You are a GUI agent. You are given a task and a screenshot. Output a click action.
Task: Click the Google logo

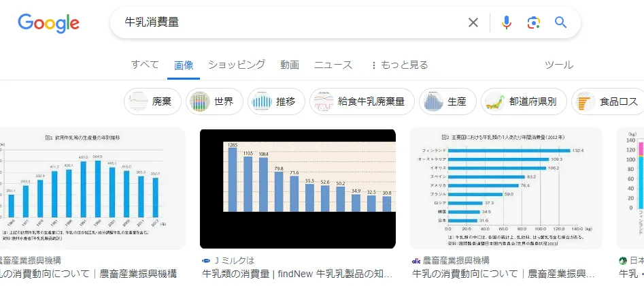click(48, 22)
